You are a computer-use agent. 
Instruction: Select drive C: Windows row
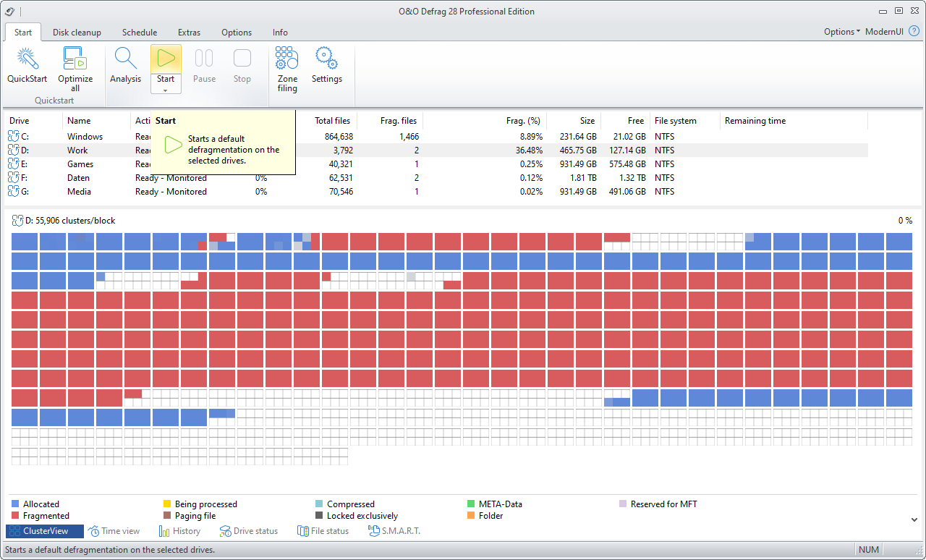click(437, 136)
